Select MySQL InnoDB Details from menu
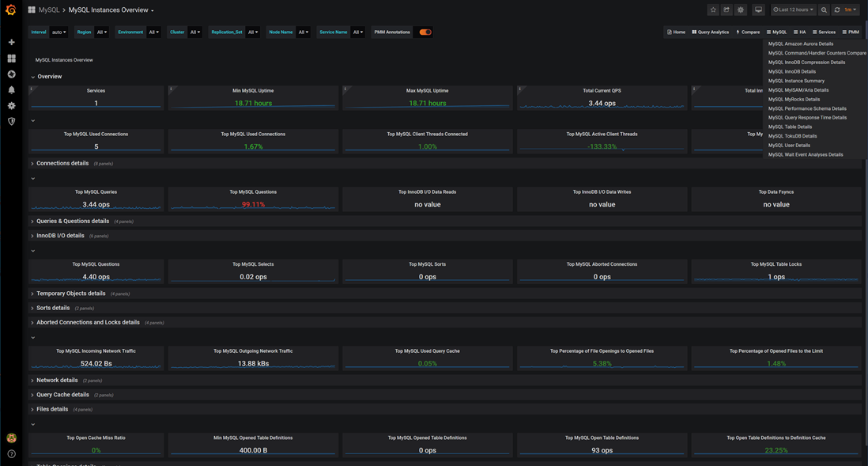This screenshot has width=868, height=466. click(791, 71)
